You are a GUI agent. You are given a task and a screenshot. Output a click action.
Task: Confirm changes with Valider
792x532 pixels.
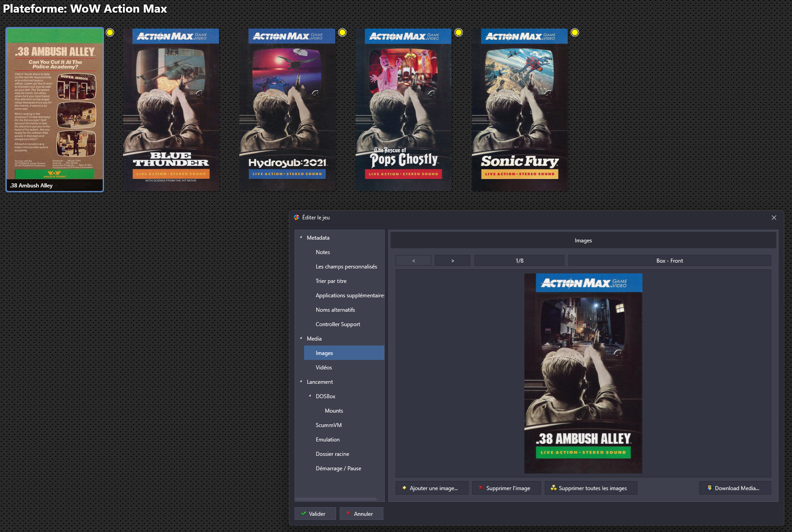(315, 514)
